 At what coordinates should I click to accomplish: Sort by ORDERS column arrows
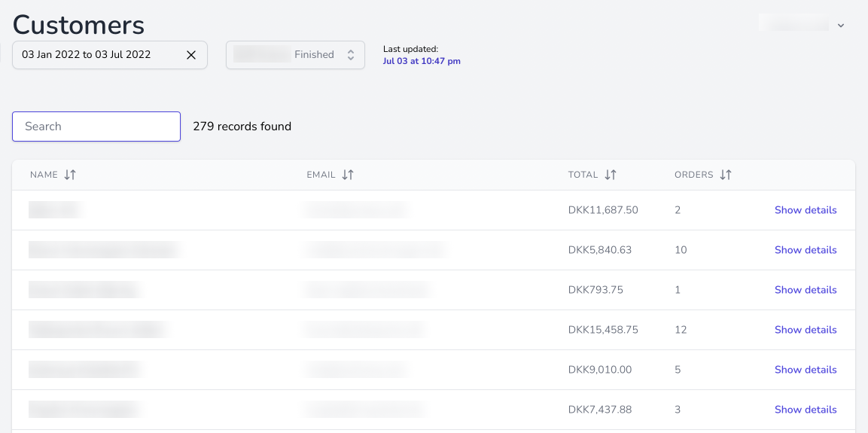726,175
